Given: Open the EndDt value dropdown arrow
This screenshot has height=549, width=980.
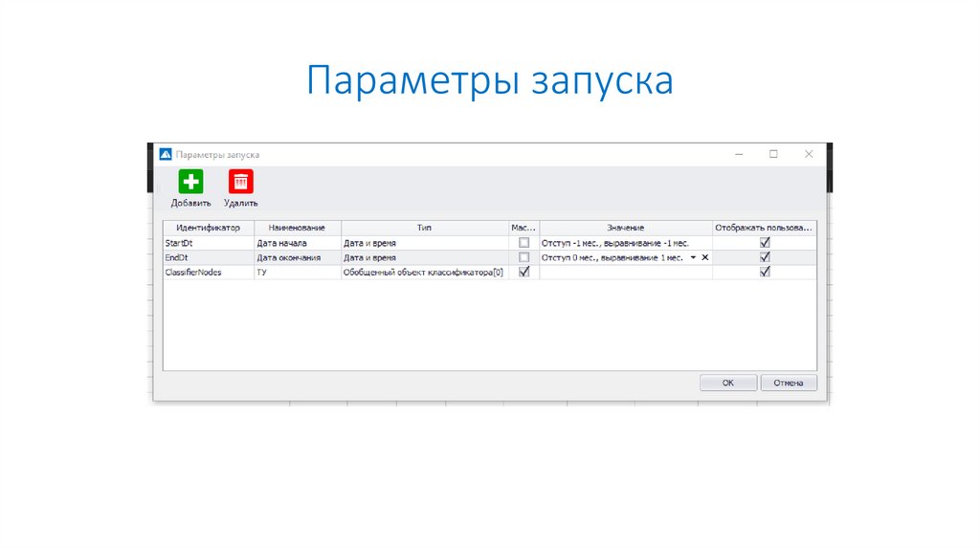Looking at the screenshot, I should point(693,257).
